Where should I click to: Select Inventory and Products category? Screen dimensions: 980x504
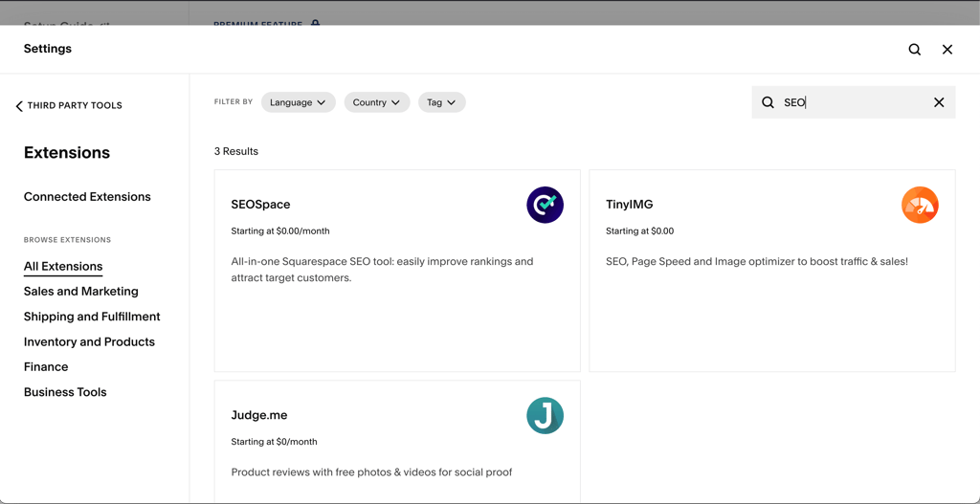(89, 341)
